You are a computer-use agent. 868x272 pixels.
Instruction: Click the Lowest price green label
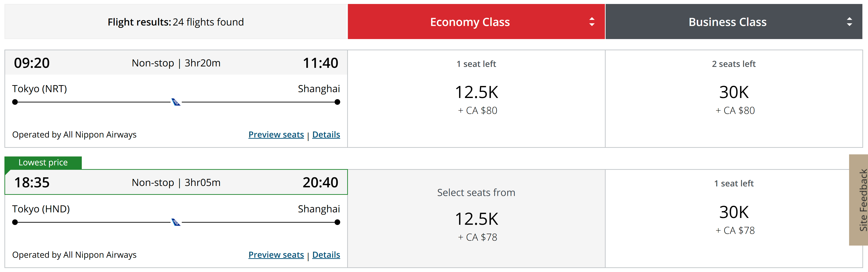pyautogui.click(x=43, y=163)
